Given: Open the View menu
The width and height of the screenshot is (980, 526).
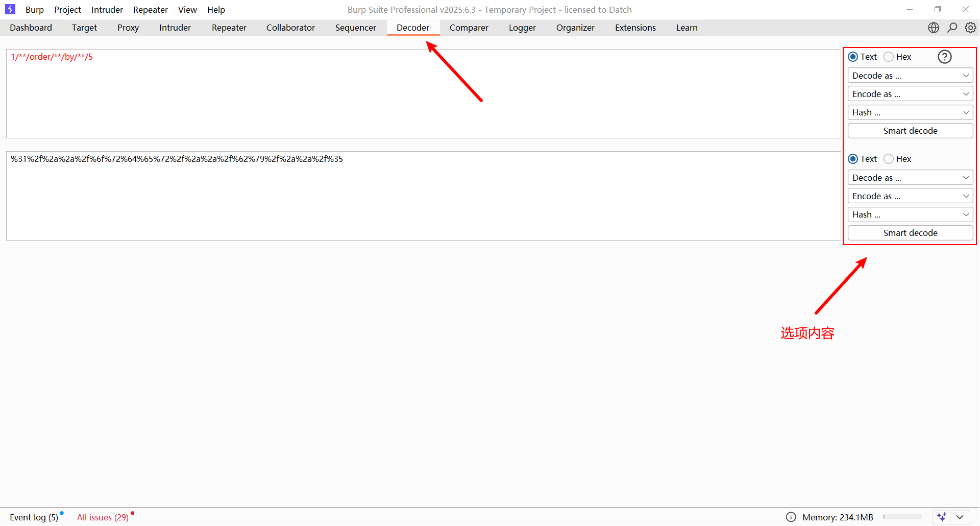Looking at the screenshot, I should pyautogui.click(x=187, y=10).
